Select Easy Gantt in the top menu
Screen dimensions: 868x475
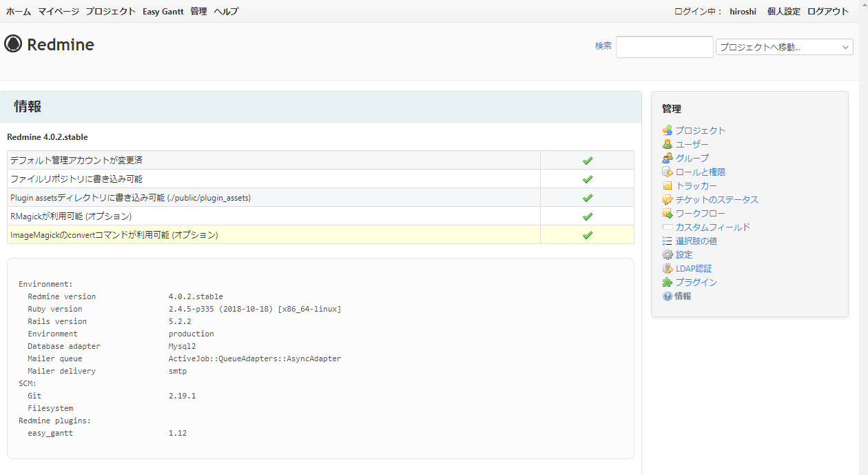(163, 11)
